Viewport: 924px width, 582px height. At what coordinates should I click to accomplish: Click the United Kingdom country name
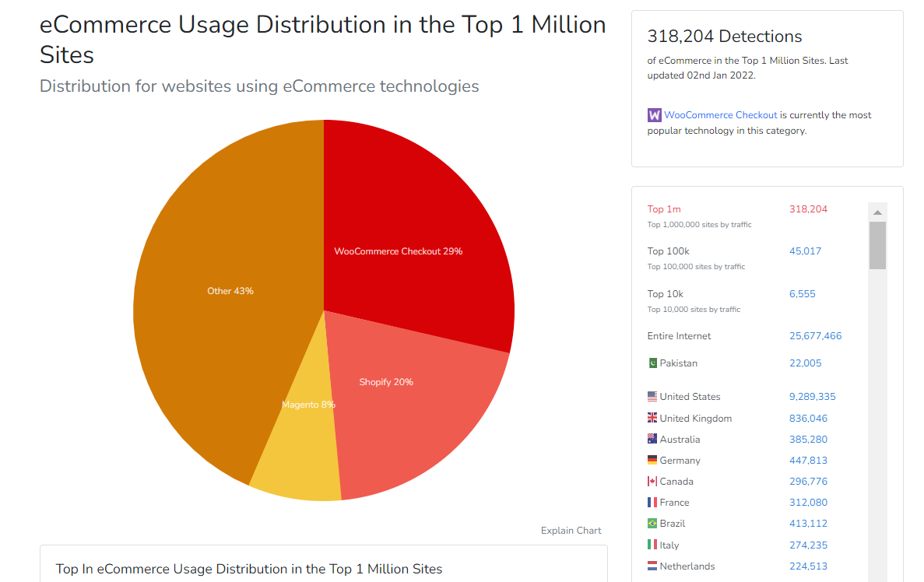click(x=695, y=419)
